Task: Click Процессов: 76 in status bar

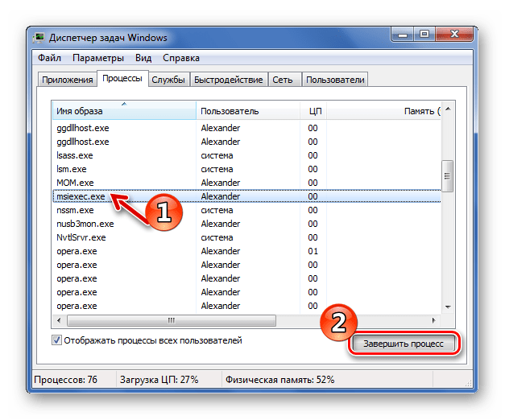Action: (65, 380)
